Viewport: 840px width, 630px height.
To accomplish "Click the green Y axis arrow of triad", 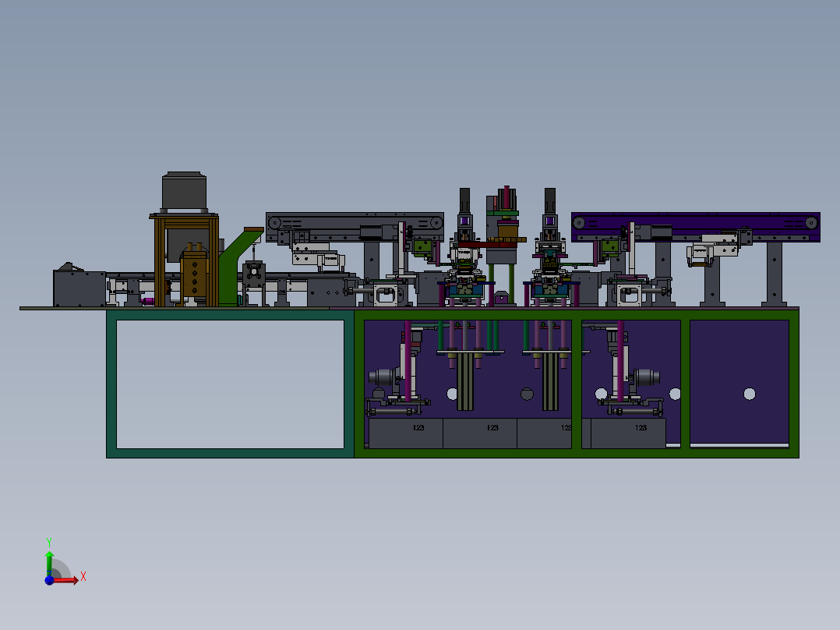I will click(x=49, y=563).
